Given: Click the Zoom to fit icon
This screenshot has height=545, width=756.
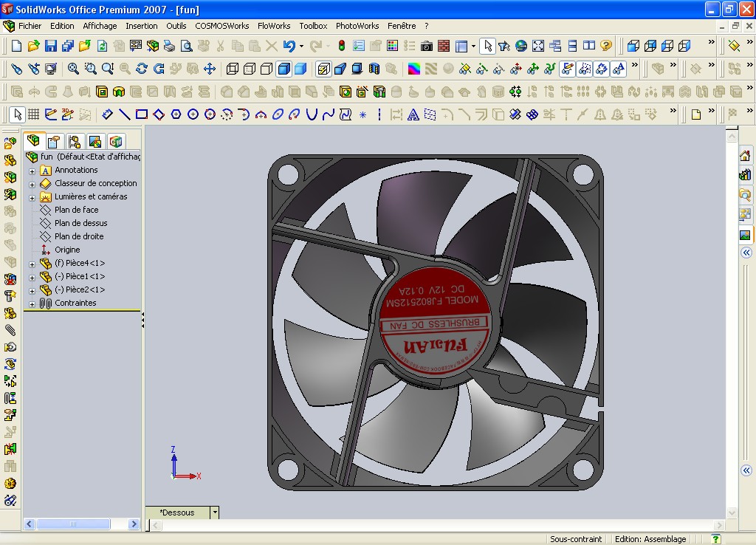Looking at the screenshot, I should tap(73, 69).
